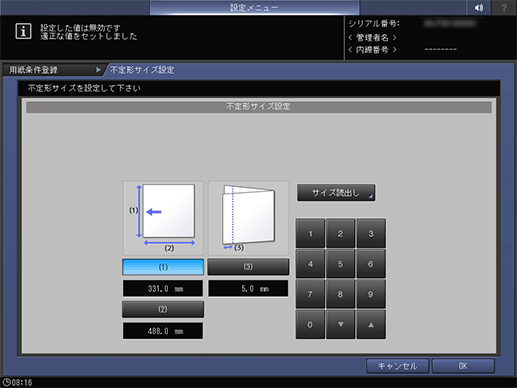Click the 5.0 mm value field
Viewport: 517px width, 388px height.
[x=248, y=288]
